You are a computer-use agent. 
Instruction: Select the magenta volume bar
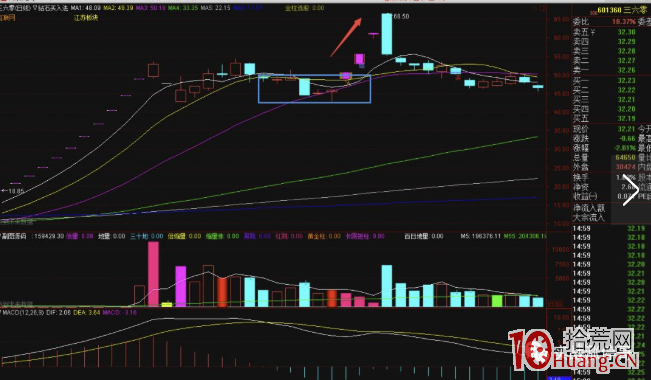coord(181,286)
